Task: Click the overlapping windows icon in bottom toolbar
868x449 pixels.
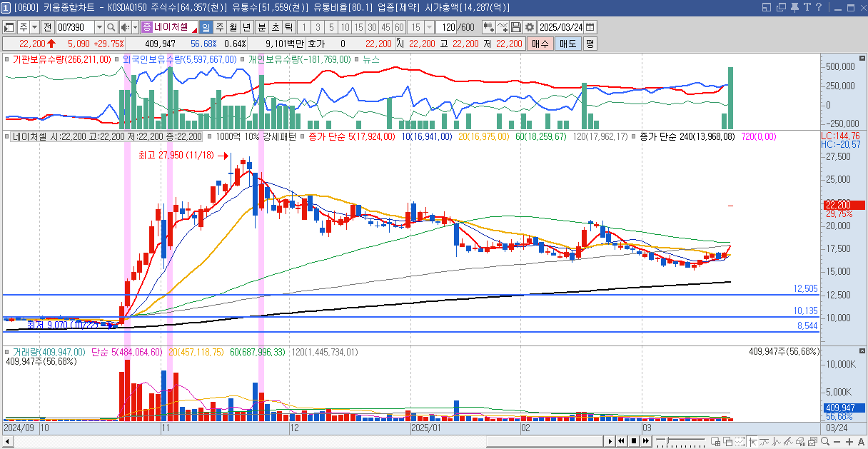Action: pyautogui.click(x=727, y=442)
